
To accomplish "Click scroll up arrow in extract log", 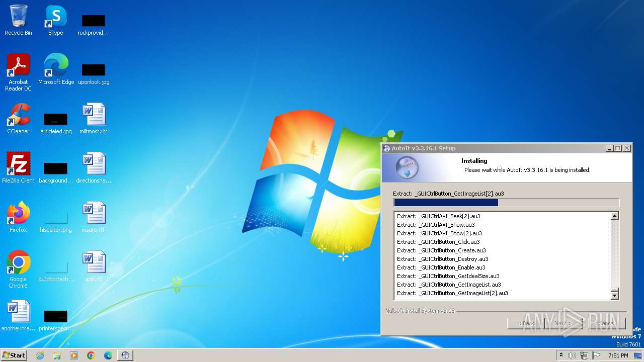I will (614, 216).
